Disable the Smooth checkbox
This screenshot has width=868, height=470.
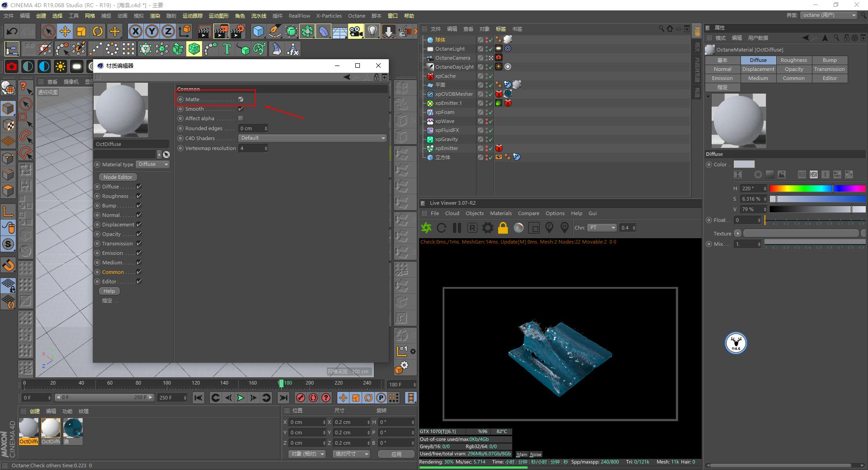click(x=241, y=109)
